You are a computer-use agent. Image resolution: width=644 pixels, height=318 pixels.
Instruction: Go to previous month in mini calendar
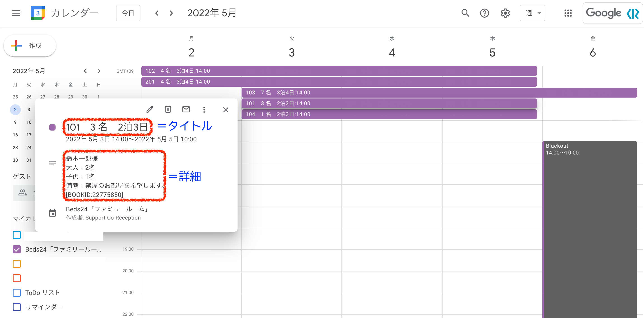point(85,71)
